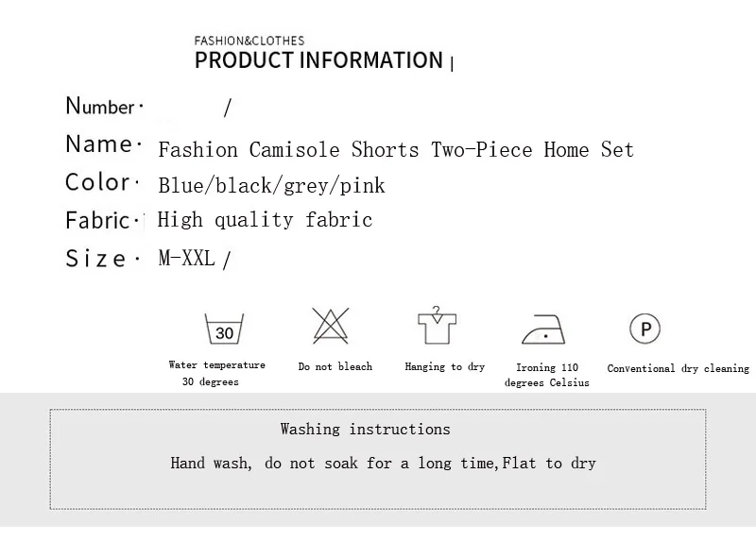Select the High quality fabric text
Image resolution: width=756 pixels, height=541 pixels.
265,220
